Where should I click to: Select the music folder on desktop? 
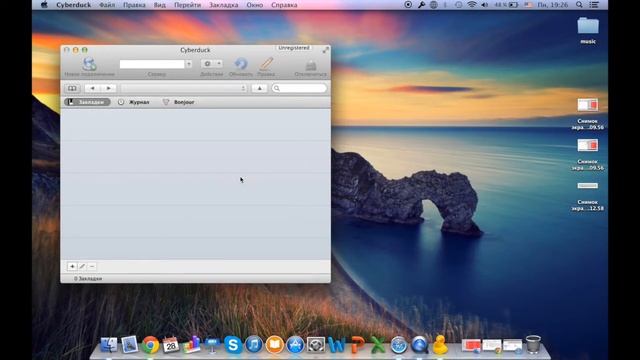coord(588,31)
